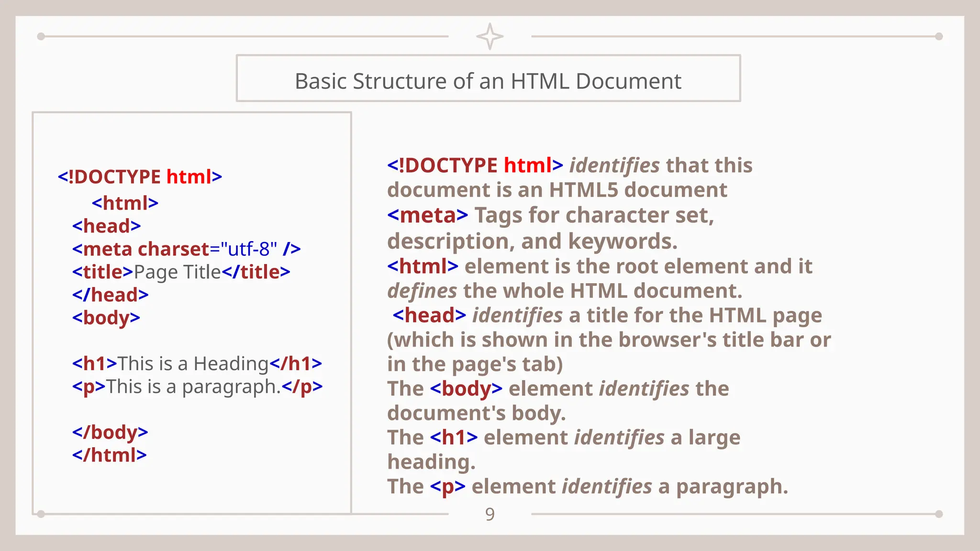Click the closing '</html>' tag in code
Viewport: 980px width, 551px height.
(x=109, y=455)
